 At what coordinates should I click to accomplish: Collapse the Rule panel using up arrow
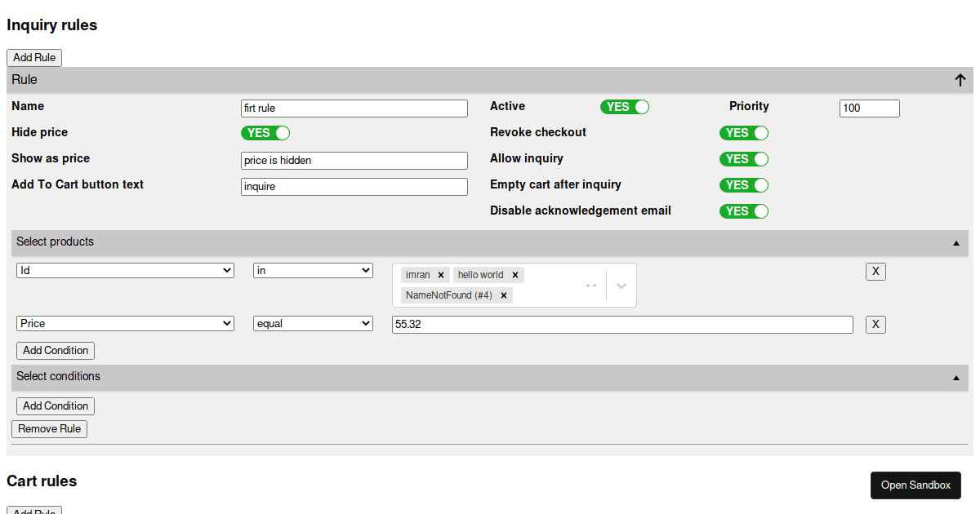click(960, 80)
